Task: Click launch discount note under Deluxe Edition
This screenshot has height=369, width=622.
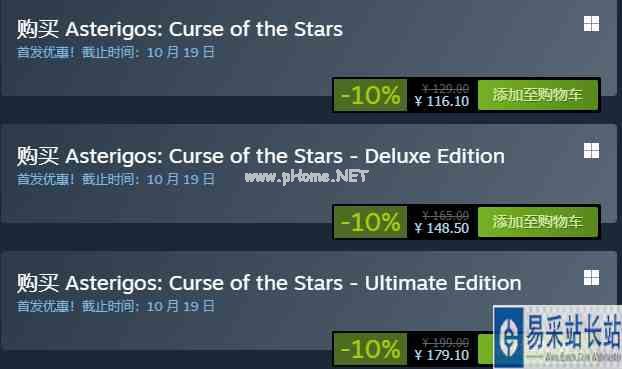Action: pos(116,179)
